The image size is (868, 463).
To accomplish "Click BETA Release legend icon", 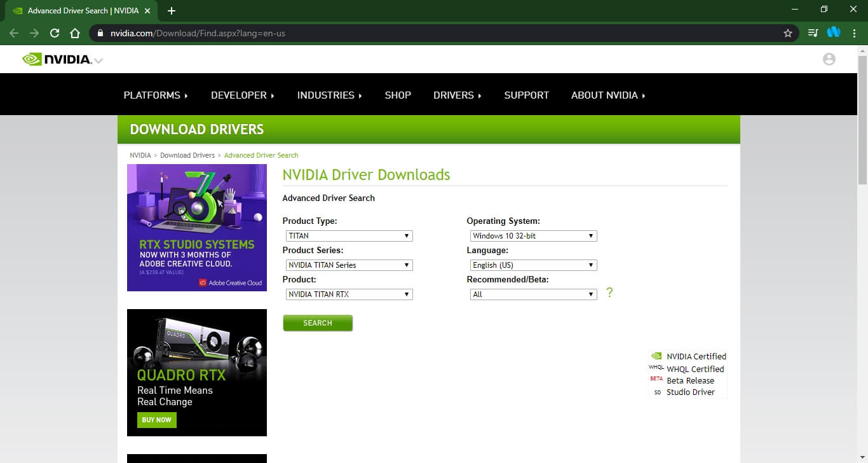I will 656,379.
